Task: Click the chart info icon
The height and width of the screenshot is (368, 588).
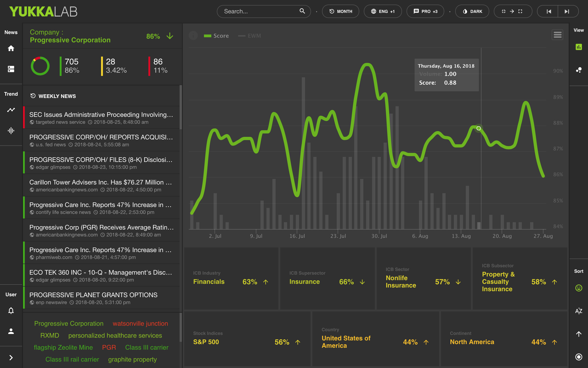Action: tap(193, 35)
